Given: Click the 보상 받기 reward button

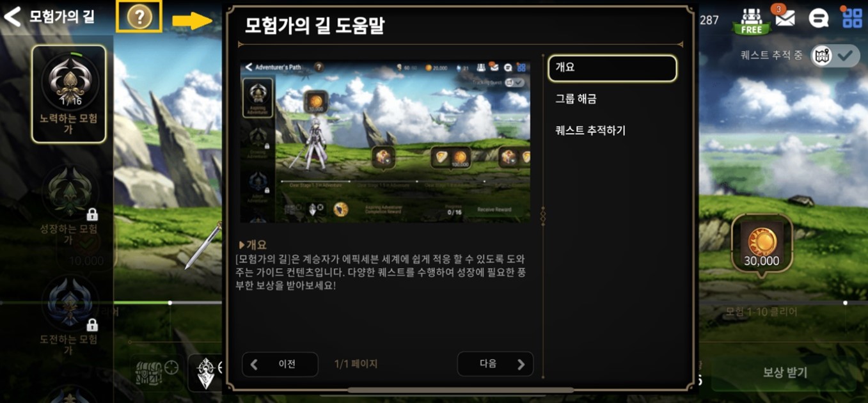Looking at the screenshot, I should (785, 372).
